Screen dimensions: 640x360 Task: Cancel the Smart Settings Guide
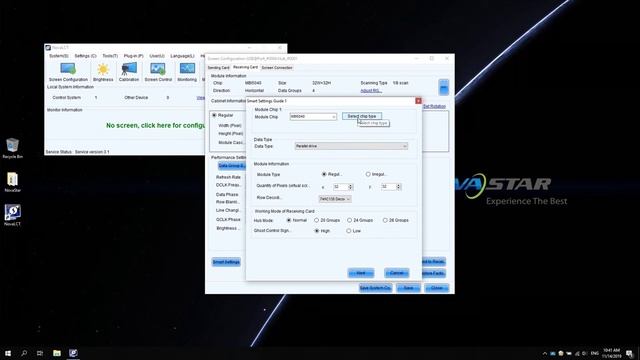pyautogui.click(x=396, y=273)
